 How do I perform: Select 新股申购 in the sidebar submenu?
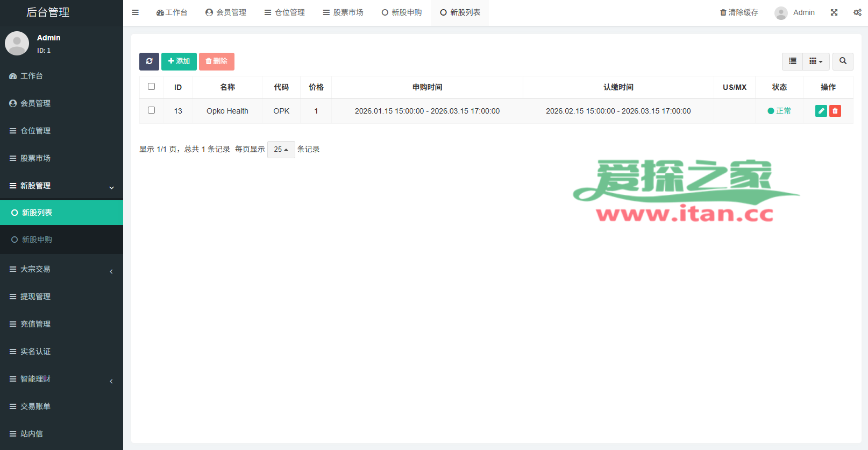[x=37, y=240]
